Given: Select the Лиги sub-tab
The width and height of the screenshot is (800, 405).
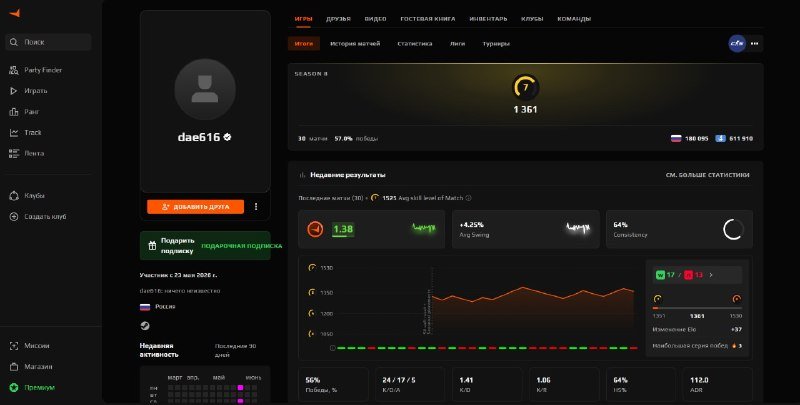Looking at the screenshot, I should point(457,43).
